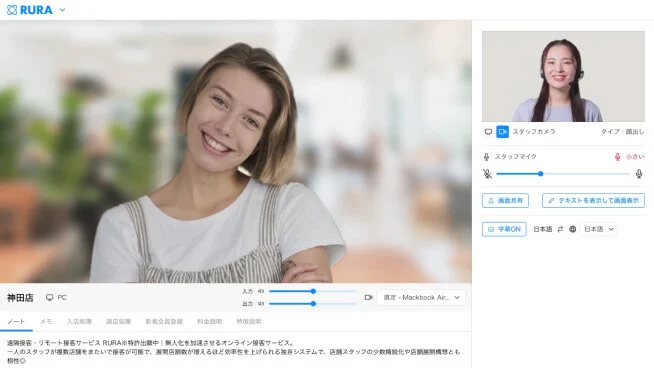Click the red microphone level indicator 小さい
The height and width of the screenshot is (368, 654).
629,157
